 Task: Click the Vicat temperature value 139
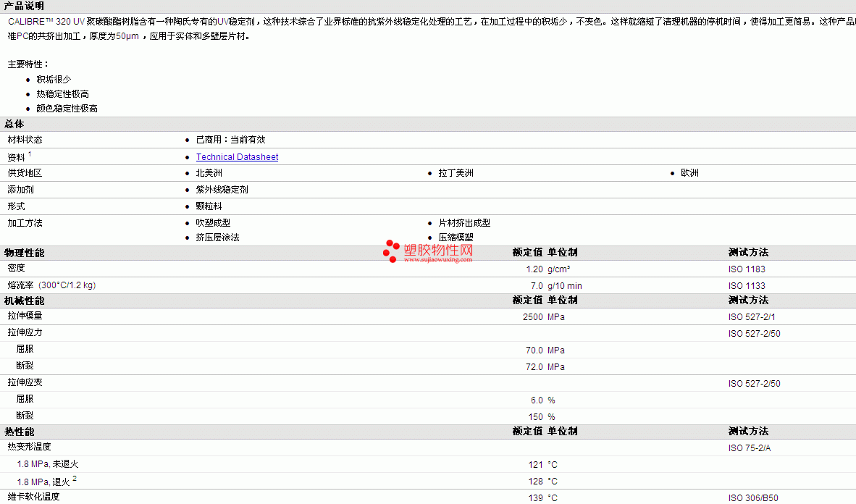pos(536,498)
